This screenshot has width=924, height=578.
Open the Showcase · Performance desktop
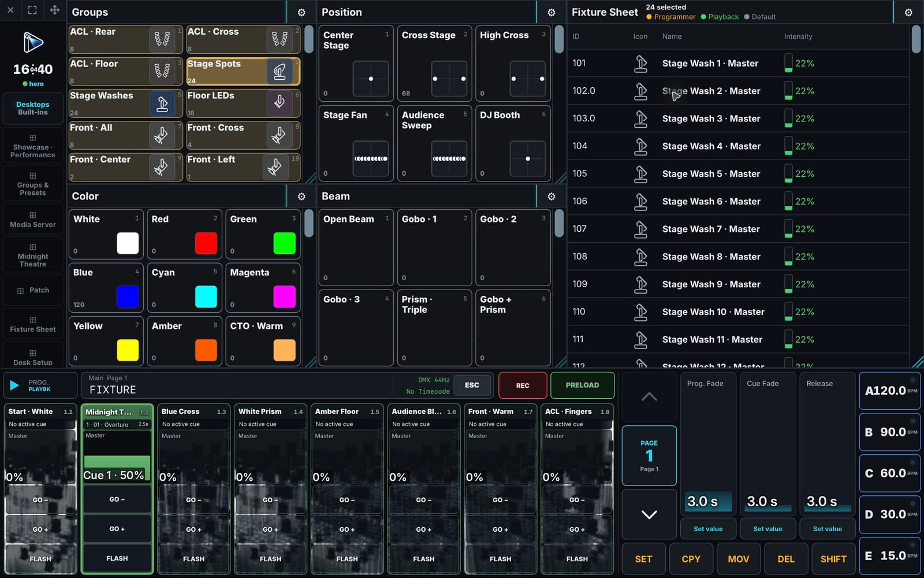(x=33, y=146)
